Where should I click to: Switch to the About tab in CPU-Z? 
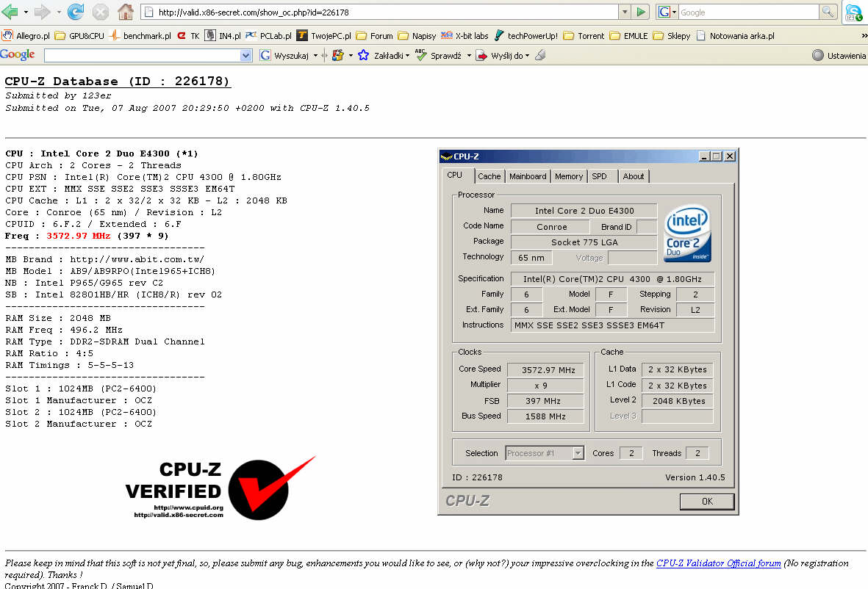click(634, 176)
